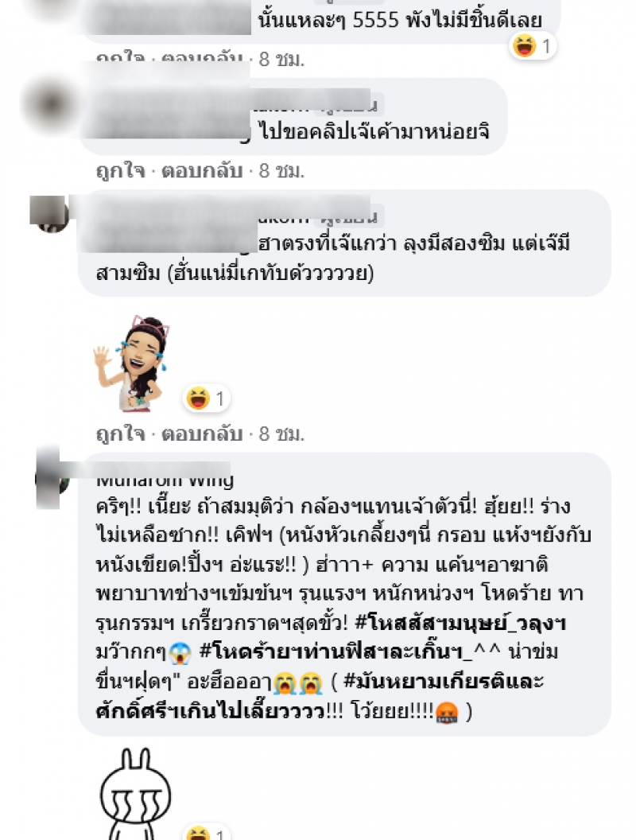Viewport: 636px width, 840px height.
Task: Open profile picture of the ไปขอคลิป commenter
Action: click(51, 103)
